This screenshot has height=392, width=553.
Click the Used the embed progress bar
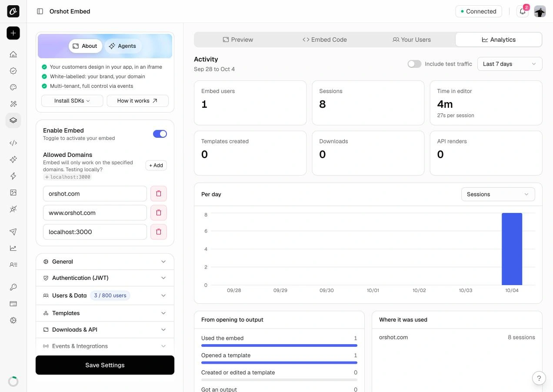tap(279, 345)
